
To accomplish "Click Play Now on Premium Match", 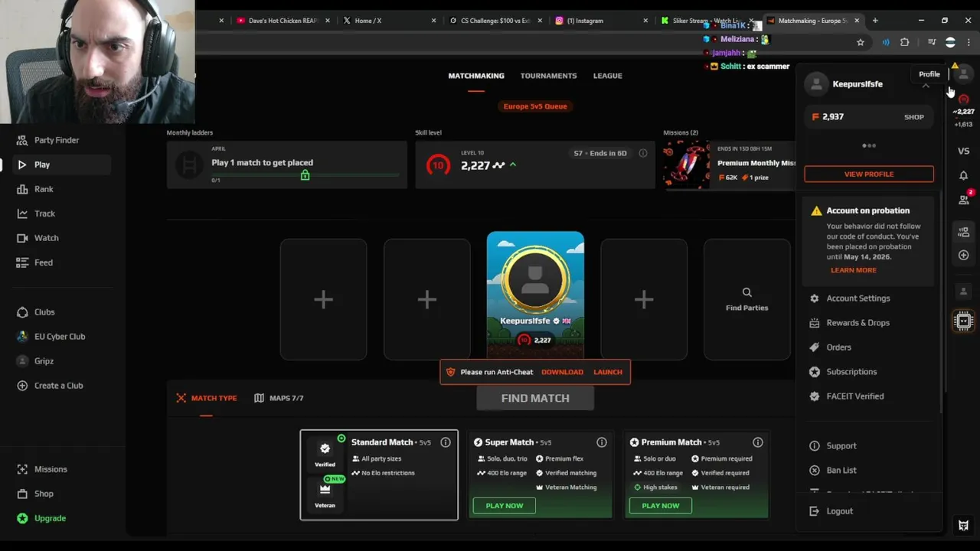I will (x=661, y=506).
